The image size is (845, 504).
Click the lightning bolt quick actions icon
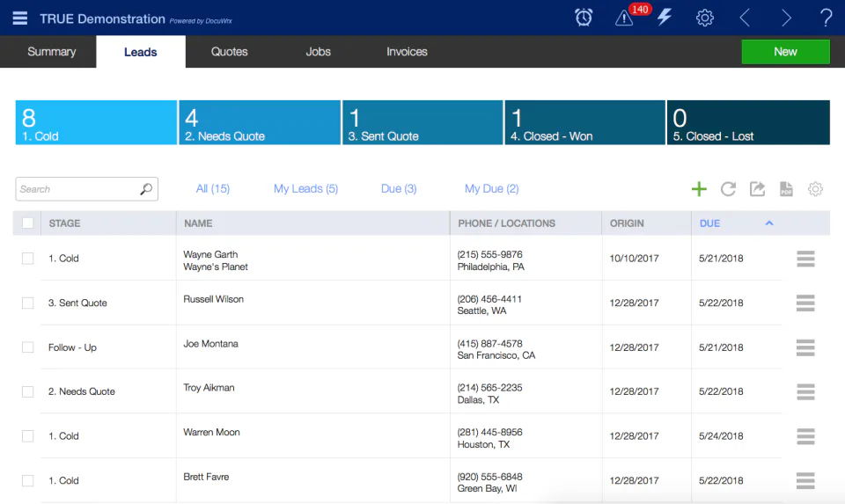click(665, 18)
